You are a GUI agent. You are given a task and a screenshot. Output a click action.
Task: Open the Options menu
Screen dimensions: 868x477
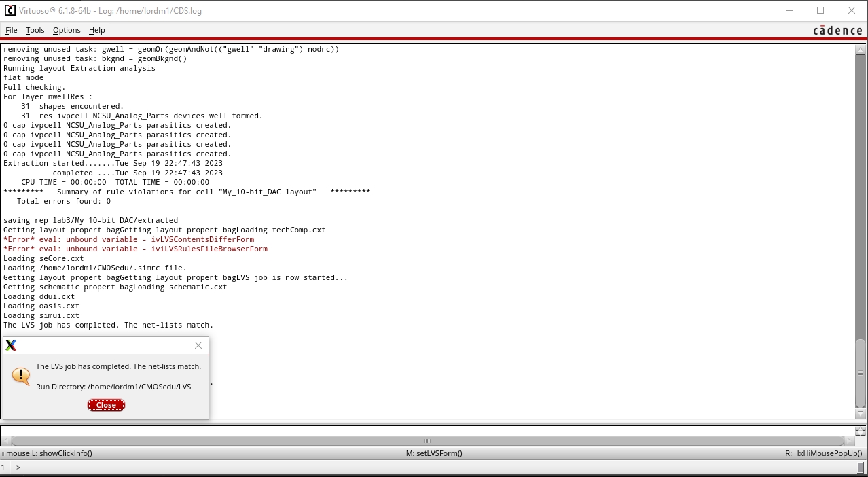point(67,30)
